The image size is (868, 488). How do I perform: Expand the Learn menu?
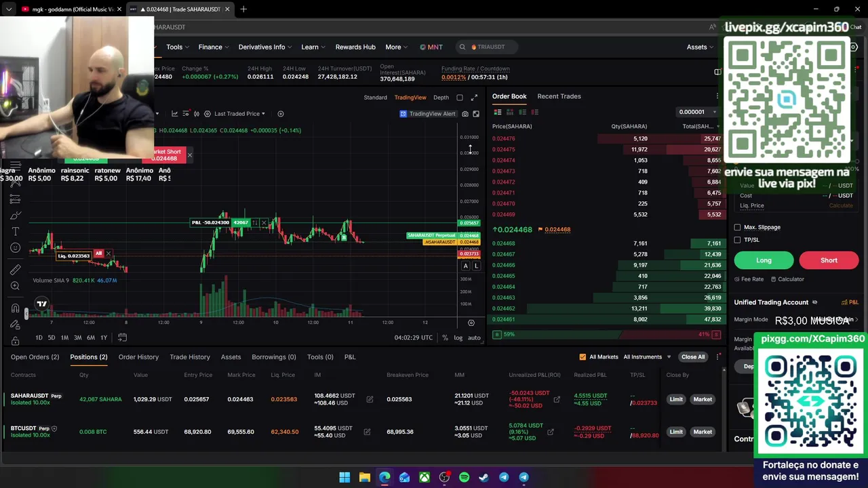pyautogui.click(x=313, y=47)
